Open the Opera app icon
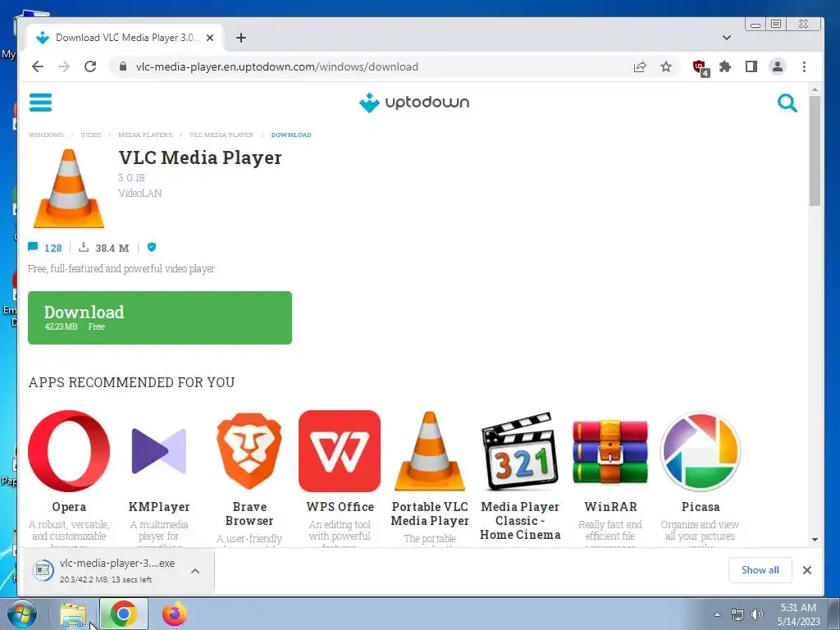The width and height of the screenshot is (840, 630). (69, 451)
